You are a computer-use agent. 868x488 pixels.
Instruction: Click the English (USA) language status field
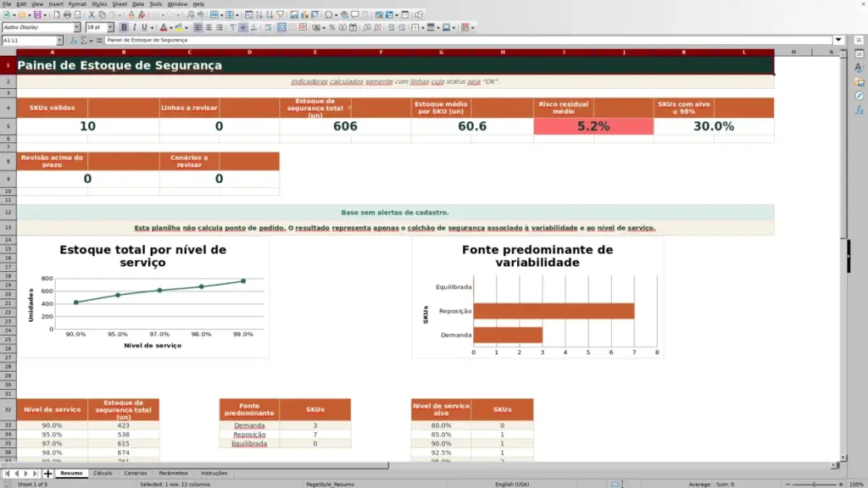(512, 484)
